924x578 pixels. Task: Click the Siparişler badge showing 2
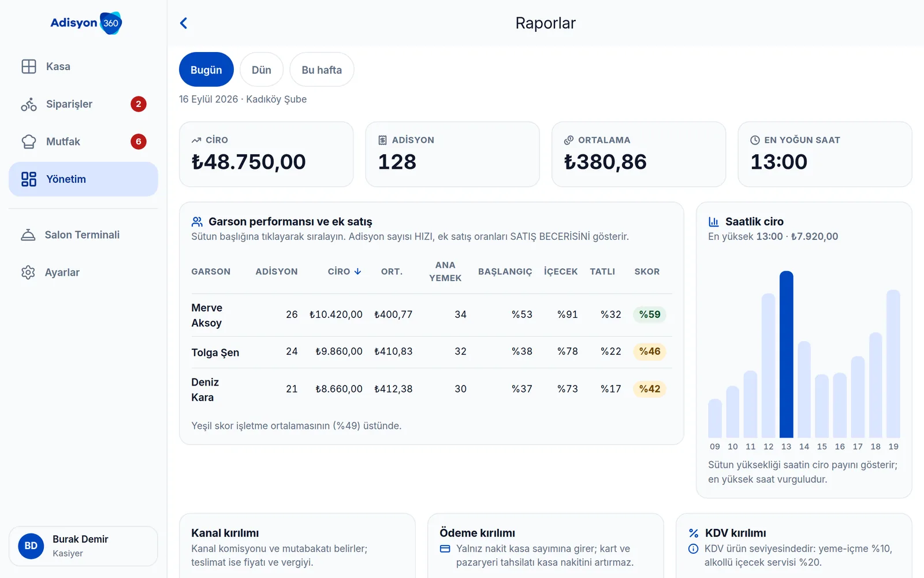click(139, 104)
